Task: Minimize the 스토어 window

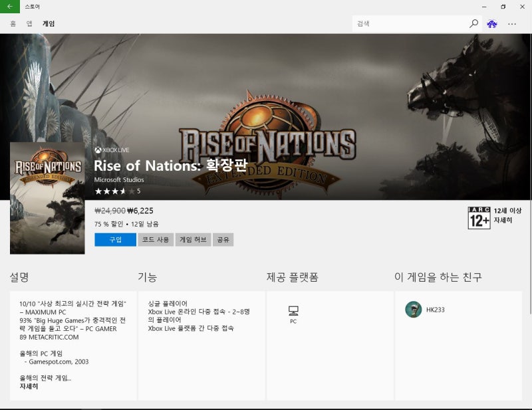Action: [x=484, y=7]
